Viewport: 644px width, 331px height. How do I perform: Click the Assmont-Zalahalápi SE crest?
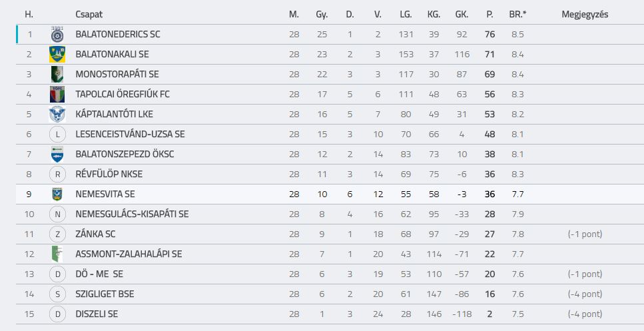[57, 254]
